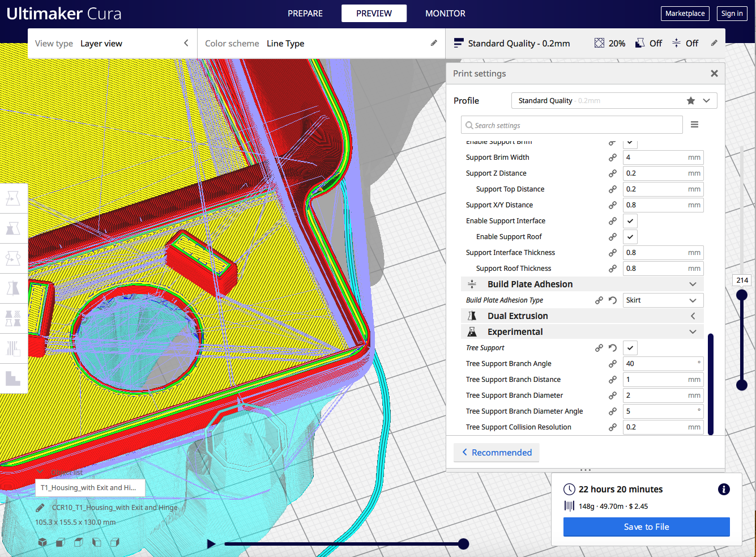Screen dimensions: 756x557
Task: Click the Tree Support Branch Distance value field
Action: tap(663, 380)
